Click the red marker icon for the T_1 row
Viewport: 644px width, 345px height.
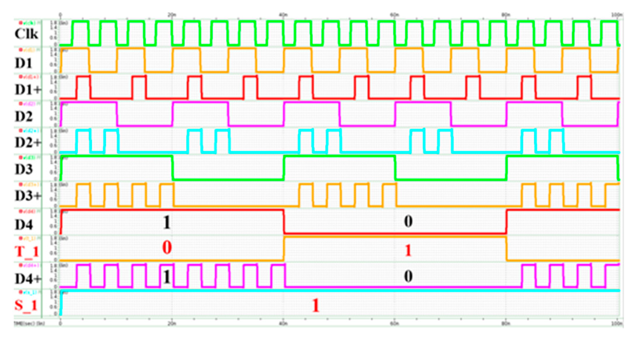[x=21, y=238]
